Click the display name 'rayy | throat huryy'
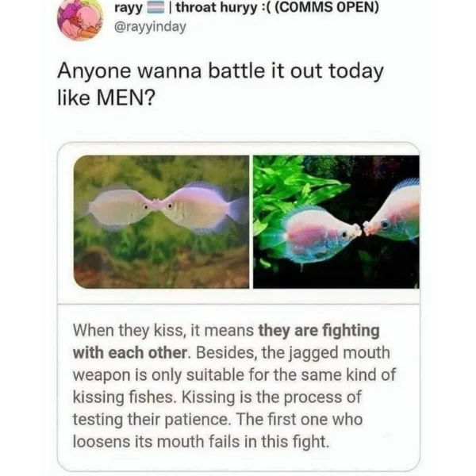The width and height of the screenshot is (476, 476). pyautogui.click(x=186, y=8)
